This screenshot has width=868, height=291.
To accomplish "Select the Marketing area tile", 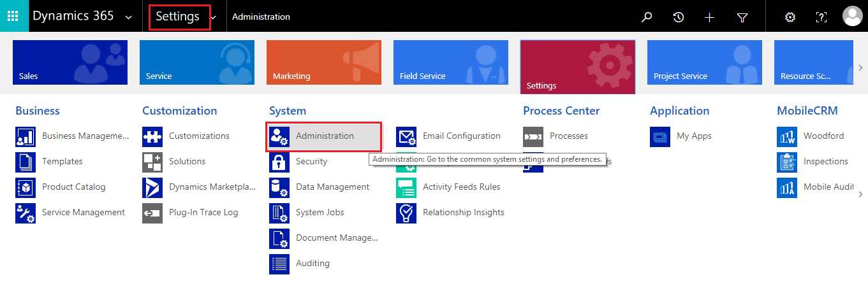I will [324, 62].
